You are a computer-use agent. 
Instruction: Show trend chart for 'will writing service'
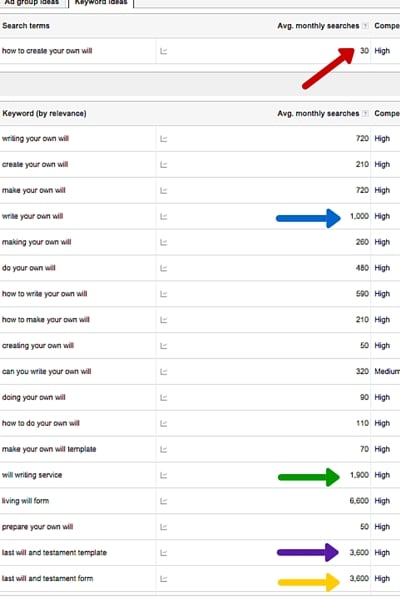pyautogui.click(x=163, y=475)
